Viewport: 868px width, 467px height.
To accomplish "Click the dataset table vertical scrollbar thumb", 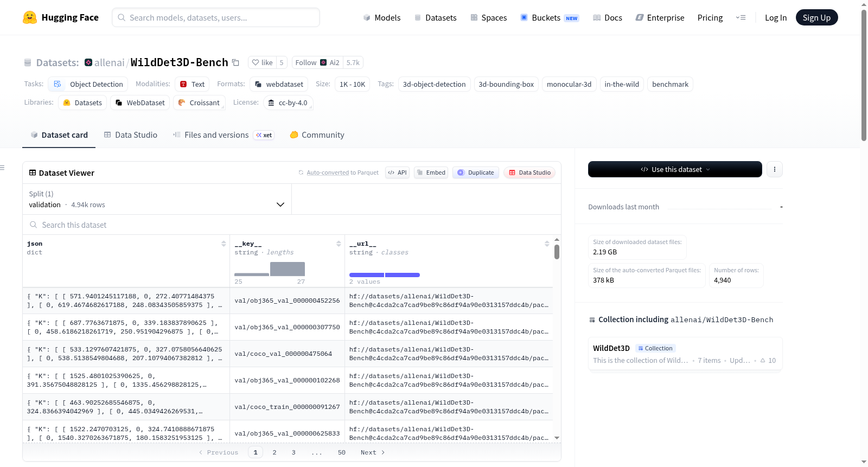I will [x=557, y=252].
